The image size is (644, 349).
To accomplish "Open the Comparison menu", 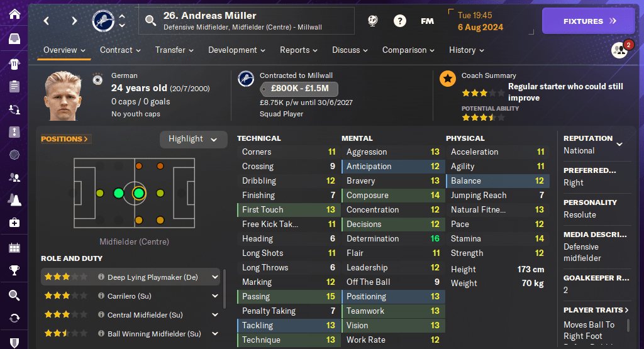I will (x=408, y=50).
